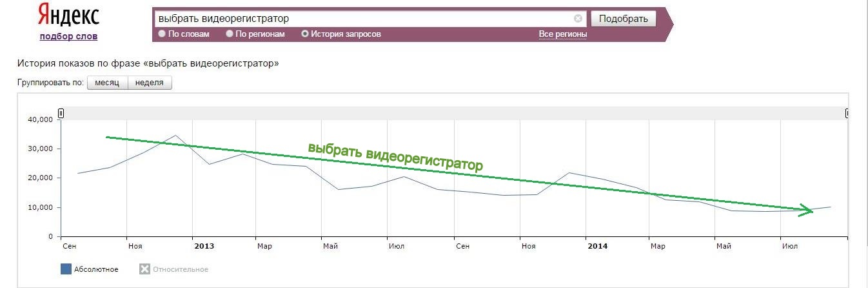Click the 2013 label on the timeline axis
Viewport: 868px width, 288px height.
pyautogui.click(x=204, y=246)
